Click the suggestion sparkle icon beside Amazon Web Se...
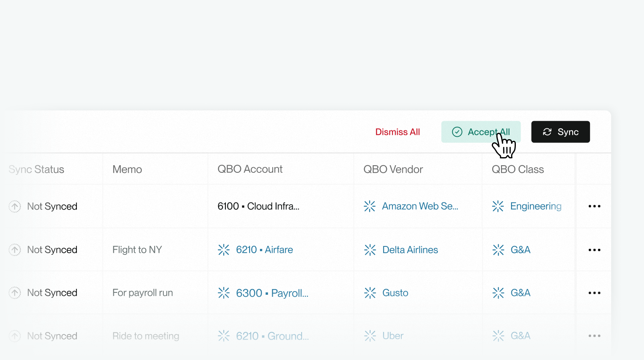Viewport: 644px width, 360px height. click(370, 206)
